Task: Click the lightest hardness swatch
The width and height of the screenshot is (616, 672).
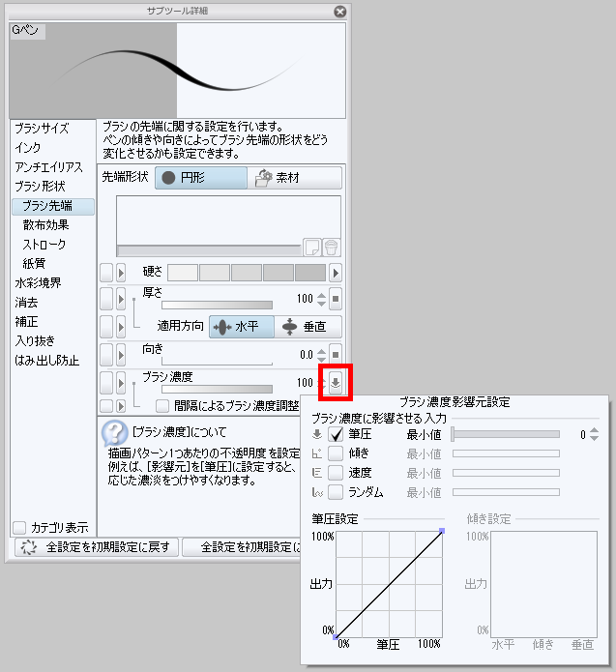Action: (x=183, y=273)
